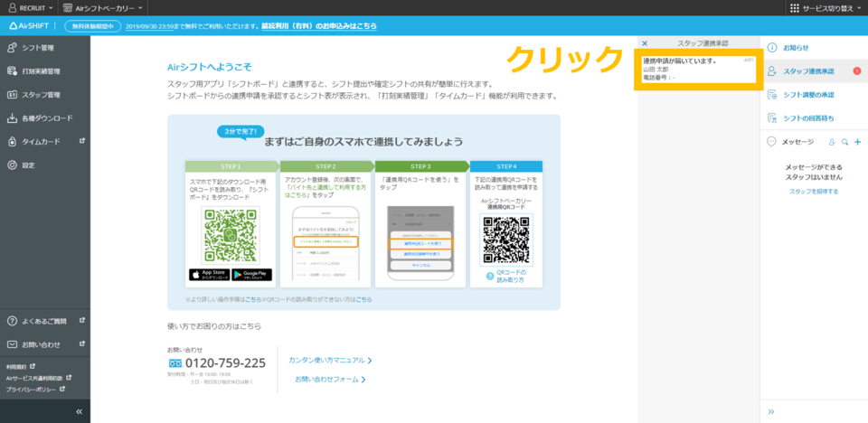
Task: Go to スタッフ管理 in the sidebar
Action: [x=41, y=94]
